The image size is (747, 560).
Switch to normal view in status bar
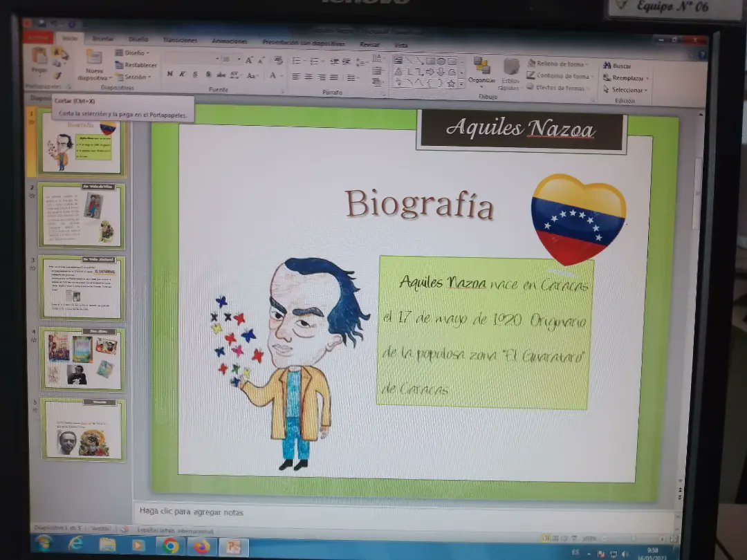[x=546, y=538]
